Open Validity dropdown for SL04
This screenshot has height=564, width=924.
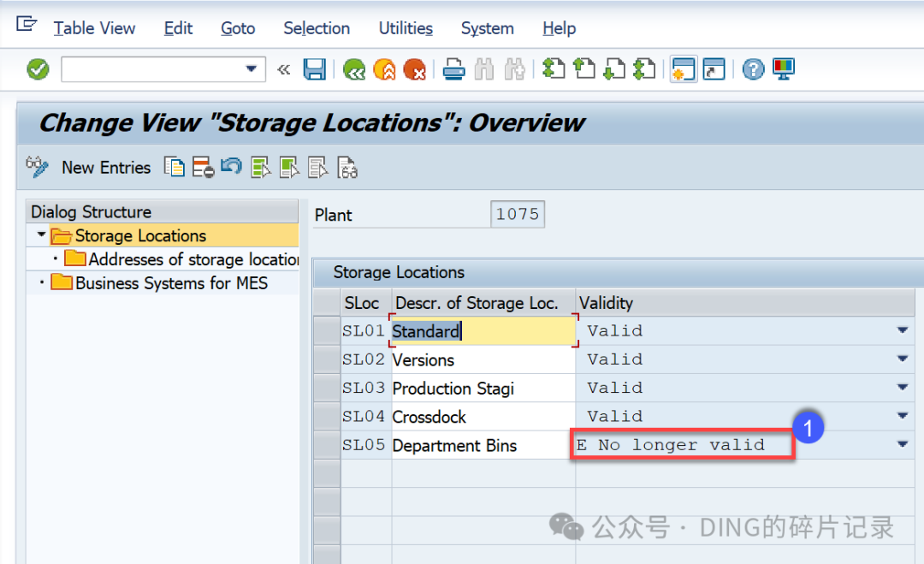point(903,416)
